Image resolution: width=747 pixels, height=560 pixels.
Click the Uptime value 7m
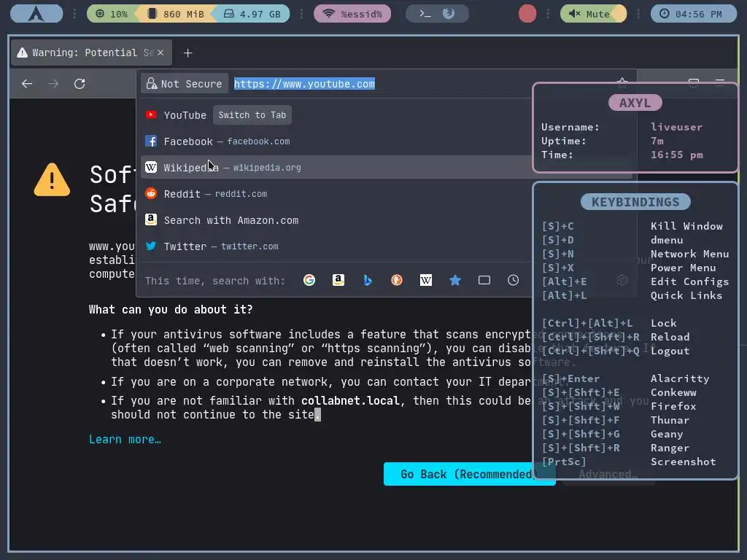tap(657, 141)
